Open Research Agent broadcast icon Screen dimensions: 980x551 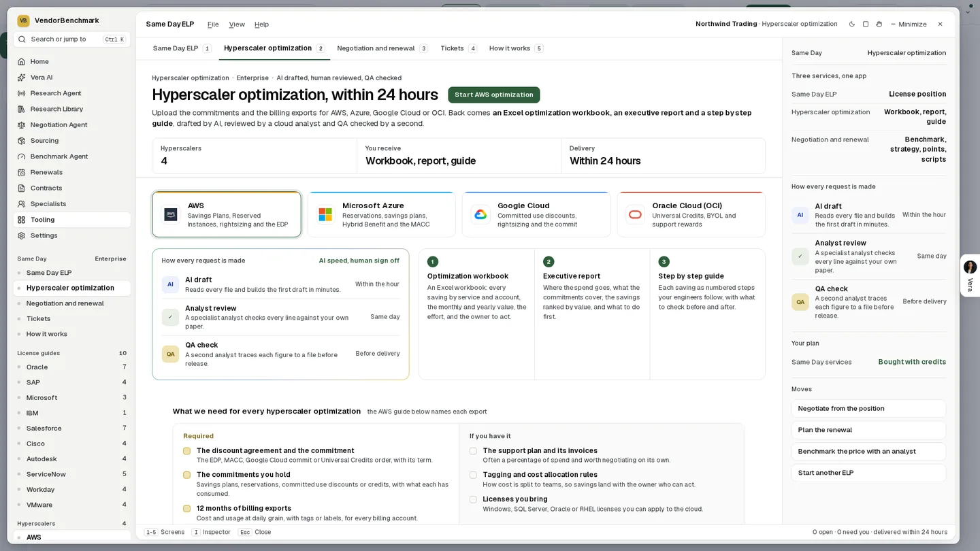[x=22, y=93]
